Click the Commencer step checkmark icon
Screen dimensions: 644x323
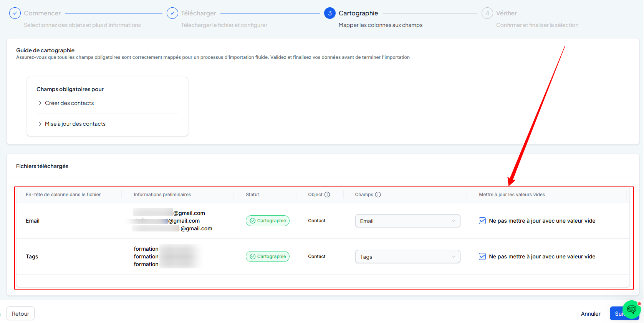point(15,13)
